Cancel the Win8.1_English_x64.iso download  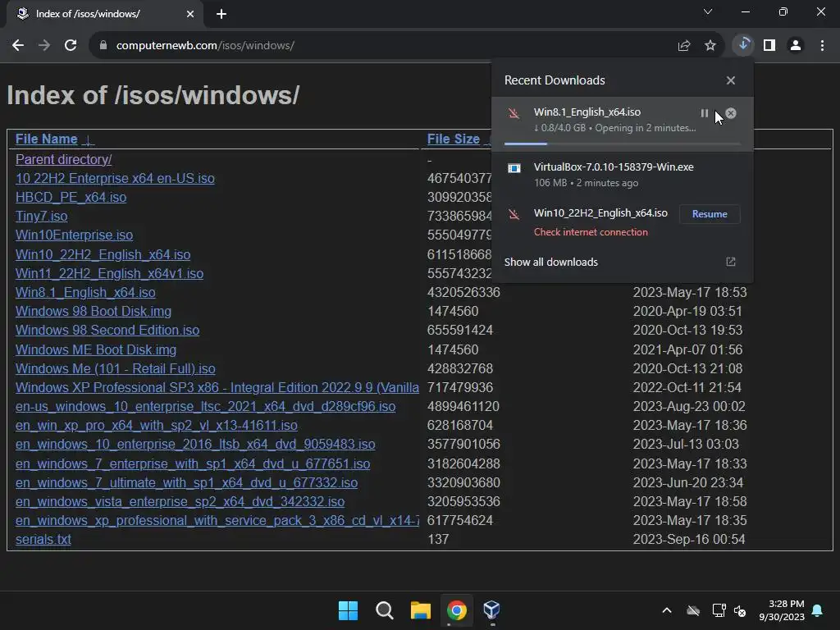pyautogui.click(x=731, y=113)
